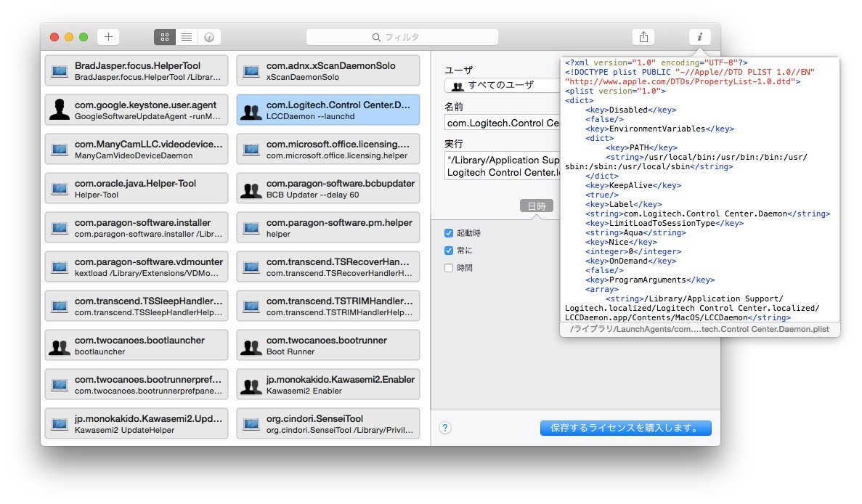Screen dimensions: 862x504
Task: Select com.transcend.TSRecoverHandler job
Action: (x=328, y=267)
